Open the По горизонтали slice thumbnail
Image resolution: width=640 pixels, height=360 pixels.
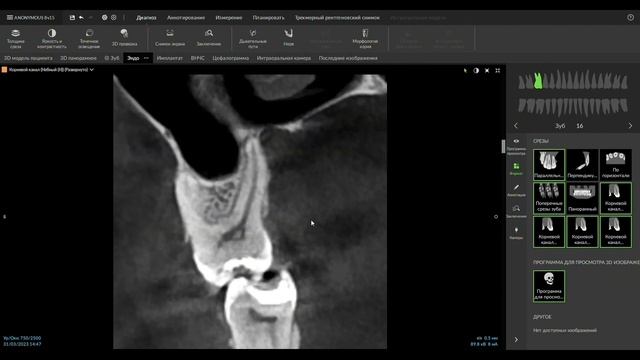click(x=616, y=164)
